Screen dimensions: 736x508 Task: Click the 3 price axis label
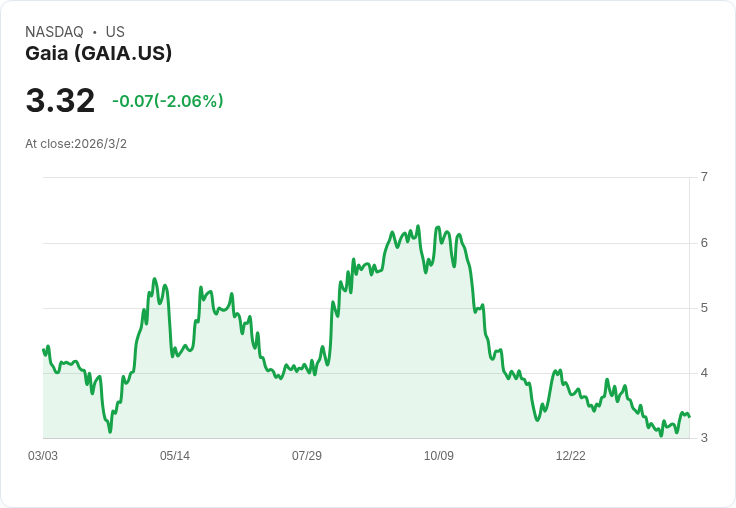coord(704,438)
